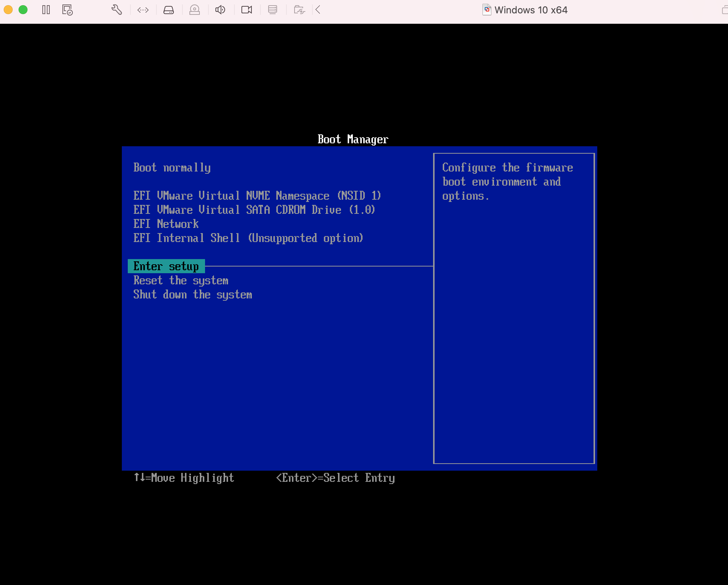Click the Move Highlight hint text
728x585 pixels.
pyautogui.click(x=184, y=478)
